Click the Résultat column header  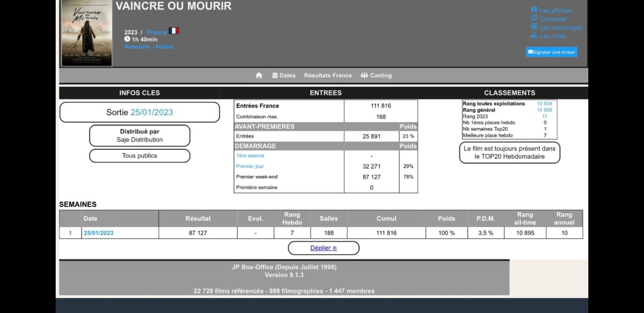point(198,219)
